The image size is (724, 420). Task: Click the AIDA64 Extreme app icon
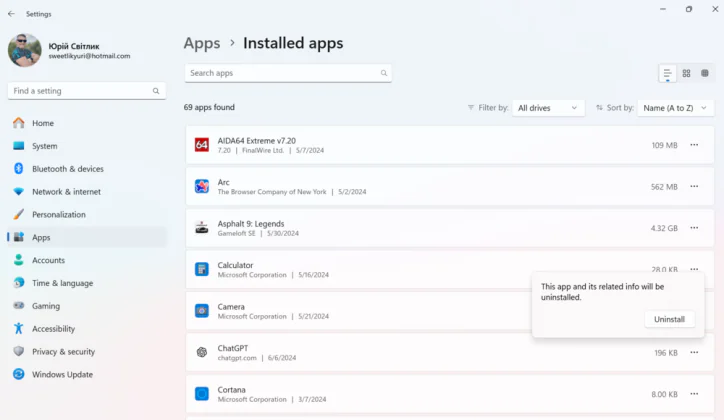point(202,145)
